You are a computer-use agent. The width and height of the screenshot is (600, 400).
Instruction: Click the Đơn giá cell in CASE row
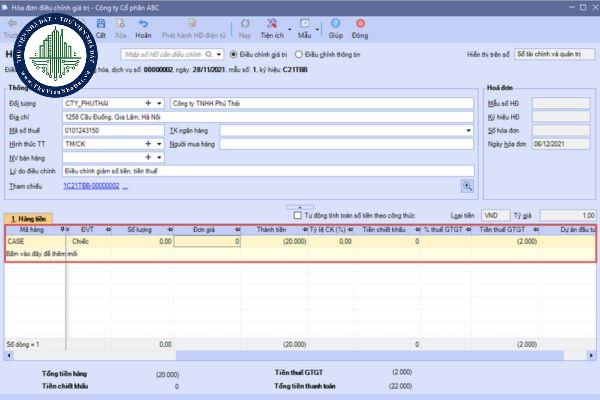click(208, 241)
